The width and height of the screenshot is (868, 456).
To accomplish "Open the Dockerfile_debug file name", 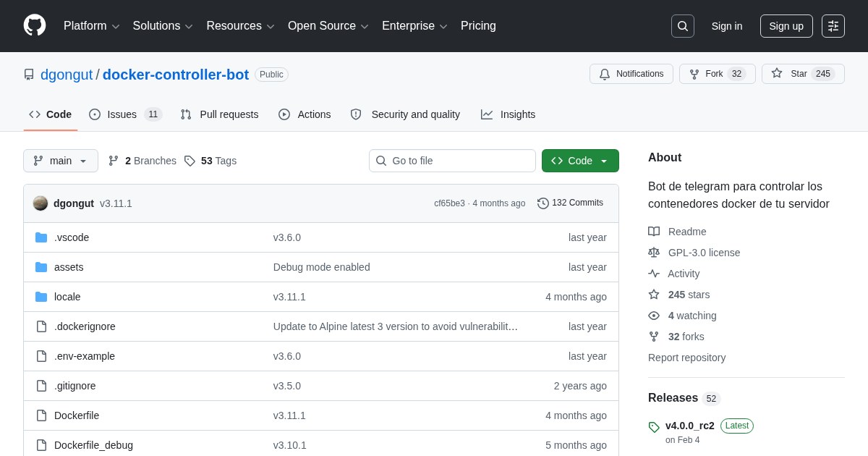I will point(93,445).
